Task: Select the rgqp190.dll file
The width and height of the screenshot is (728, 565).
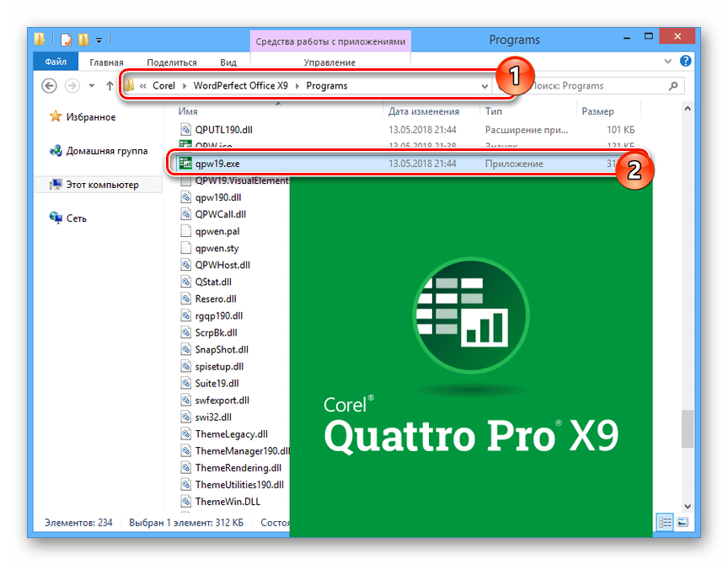Action: 219,316
